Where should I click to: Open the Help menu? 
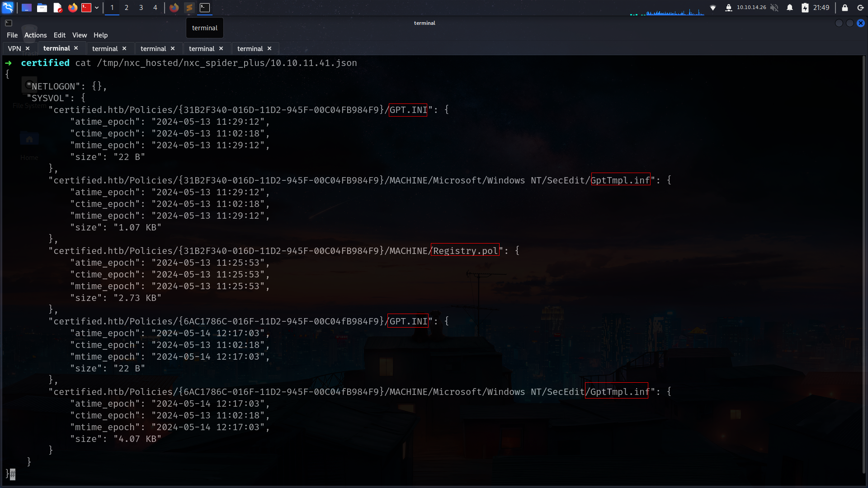pyautogui.click(x=100, y=35)
